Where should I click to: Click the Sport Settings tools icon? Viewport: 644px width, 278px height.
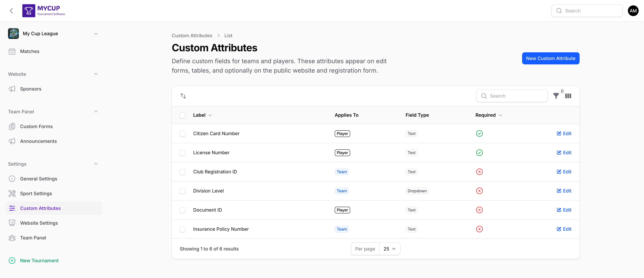click(x=12, y=193)
